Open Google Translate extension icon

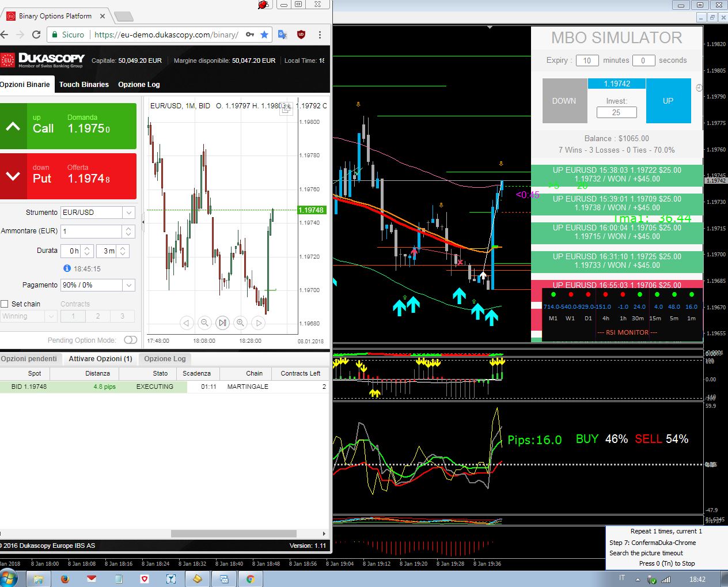coord(282,35)
